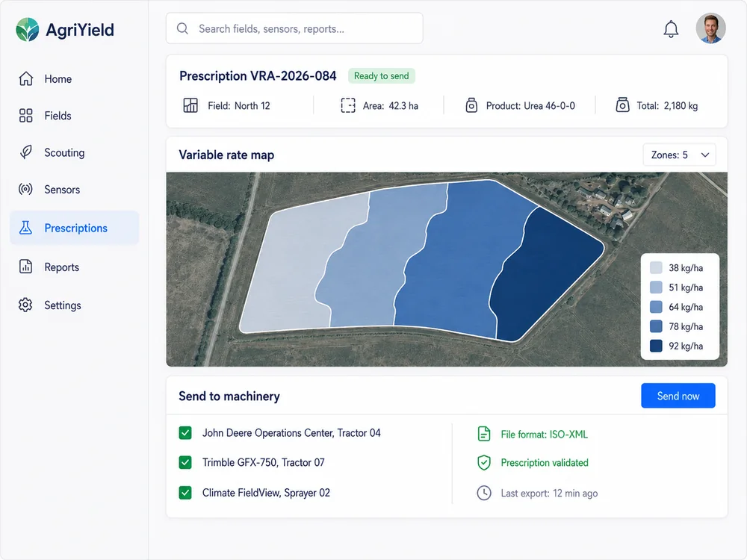747x560 pixels.
Task: Click the dashed area icon beside 42.3 ha
Action: 348,105
